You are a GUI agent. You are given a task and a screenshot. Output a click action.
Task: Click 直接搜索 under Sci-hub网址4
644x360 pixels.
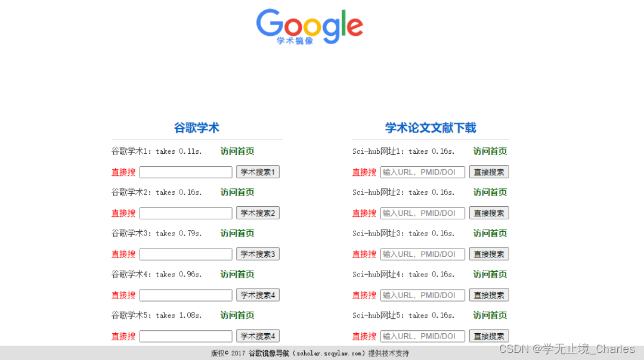[489, 295]
